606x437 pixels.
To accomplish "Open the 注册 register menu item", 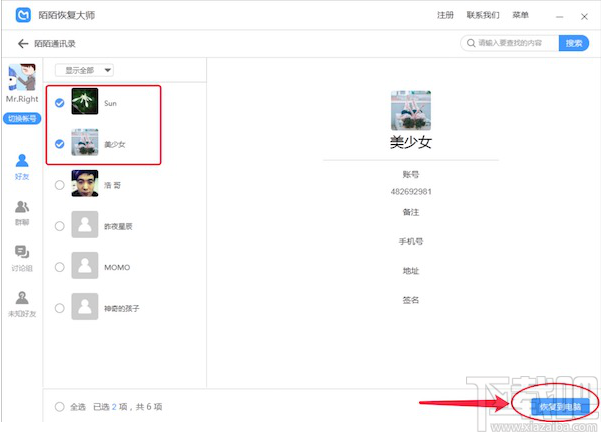I will point(445,15).
